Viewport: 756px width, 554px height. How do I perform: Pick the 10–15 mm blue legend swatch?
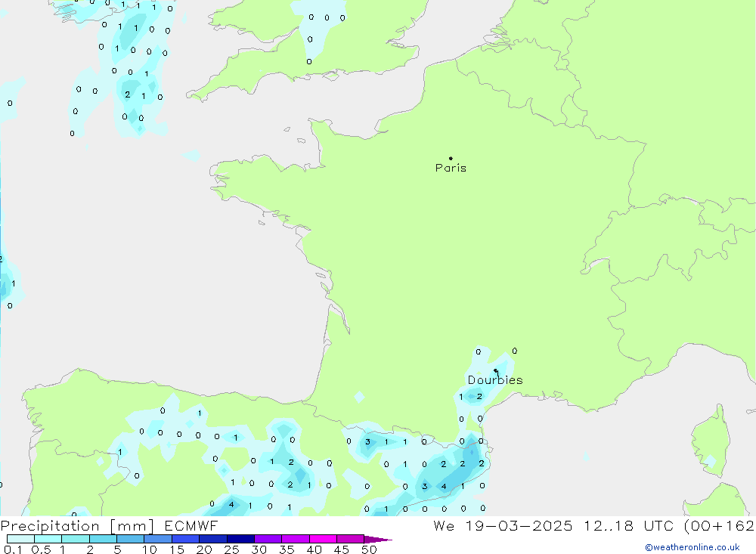click(x=158, y=539)
